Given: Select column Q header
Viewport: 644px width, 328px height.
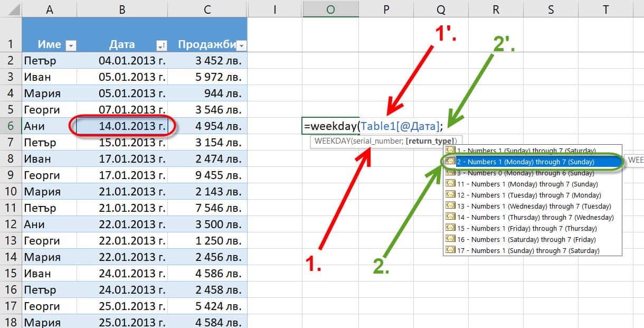Looking at the screenshot, I should pos(441,9).
